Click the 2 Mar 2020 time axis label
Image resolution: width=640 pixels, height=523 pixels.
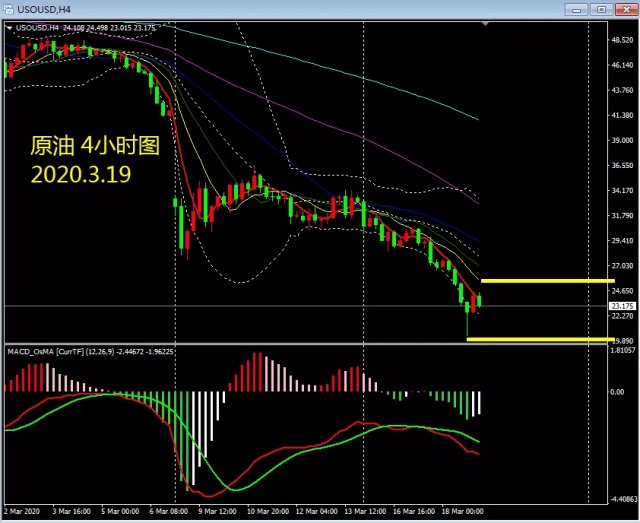pyautogui.click(x=22, y=511)
